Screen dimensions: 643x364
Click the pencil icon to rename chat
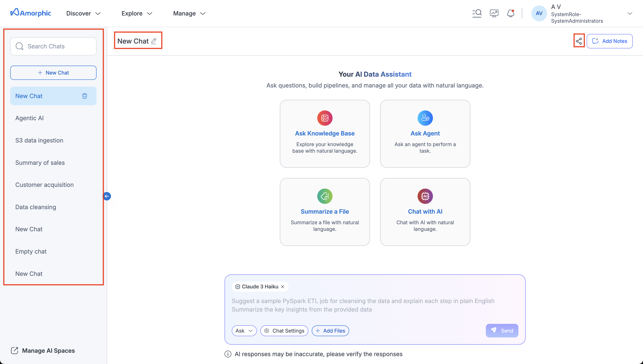pyautogui.click(x=154, y=41)
